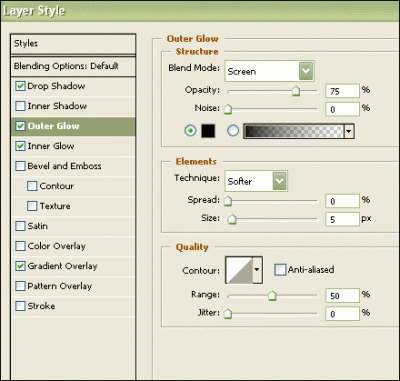Tick the Texture sub-option checkbox
The image size is (400, 381).
click(32, 206)
